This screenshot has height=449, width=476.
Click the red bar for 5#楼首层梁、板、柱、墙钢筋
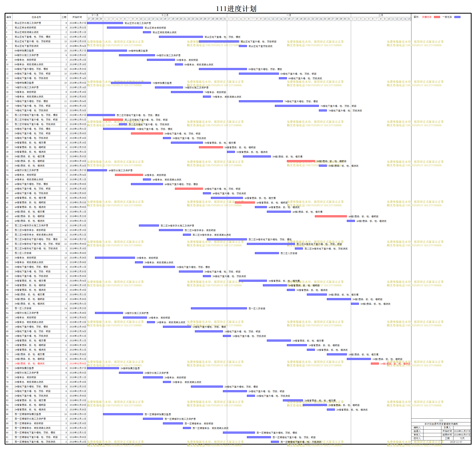click(x=211, y=147)
